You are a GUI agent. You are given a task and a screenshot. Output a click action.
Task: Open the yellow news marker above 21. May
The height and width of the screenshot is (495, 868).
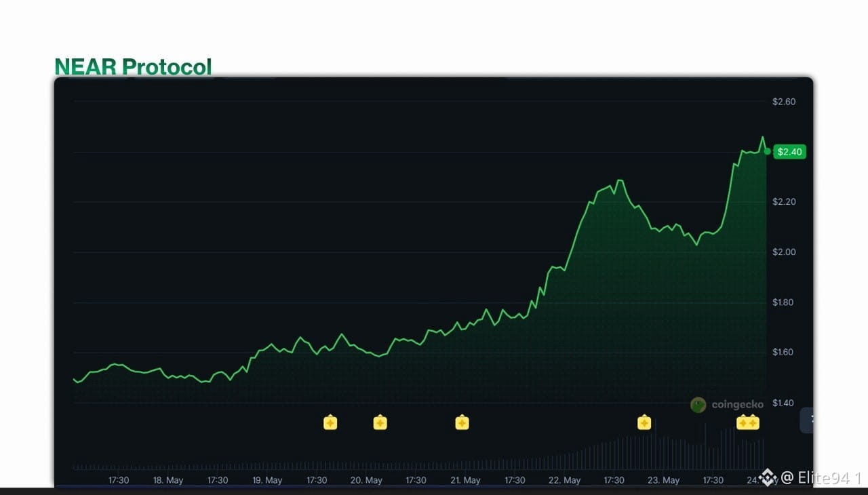[462, 423]
